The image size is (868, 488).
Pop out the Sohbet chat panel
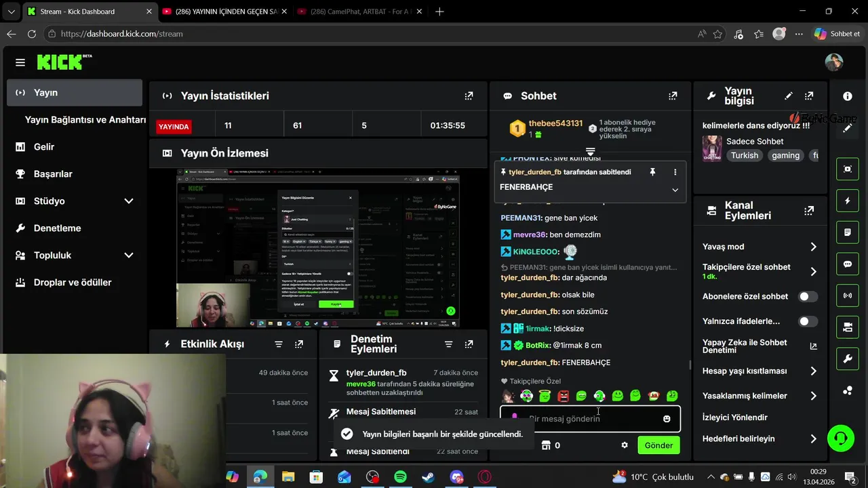673,96
